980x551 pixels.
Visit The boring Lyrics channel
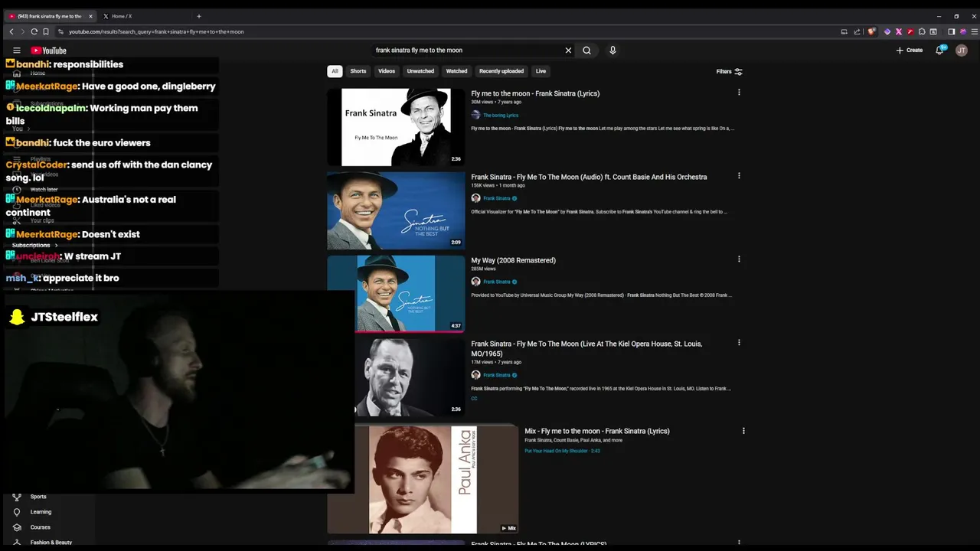click(x=501, y=116)
